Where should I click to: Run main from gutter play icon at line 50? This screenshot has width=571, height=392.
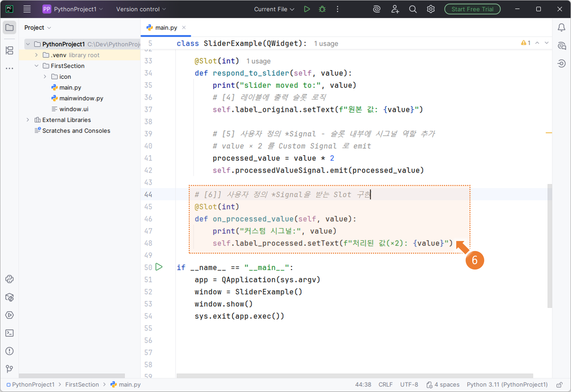(x=159, y=267)
